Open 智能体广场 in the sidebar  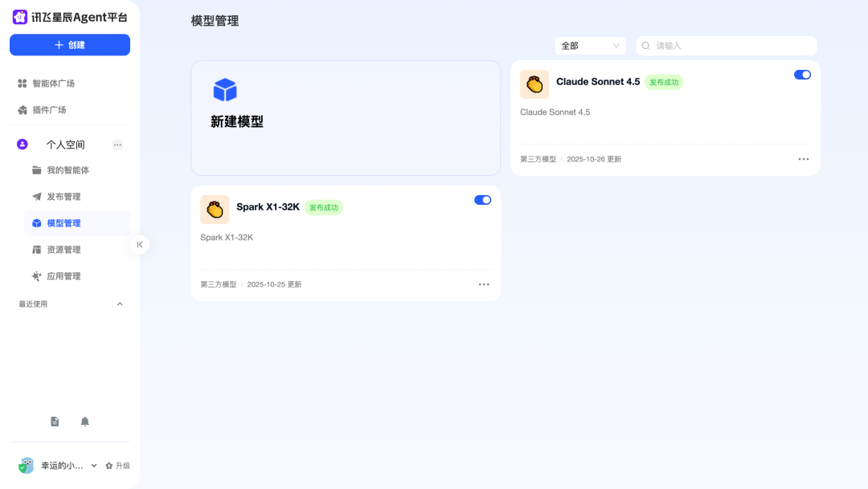[47, 84]
